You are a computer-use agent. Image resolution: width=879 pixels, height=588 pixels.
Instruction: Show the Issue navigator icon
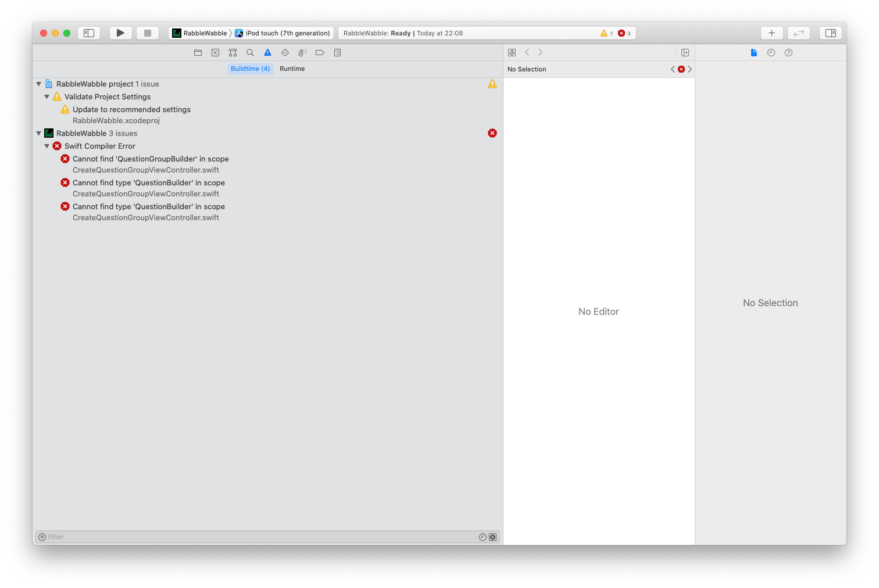(267, 52)
